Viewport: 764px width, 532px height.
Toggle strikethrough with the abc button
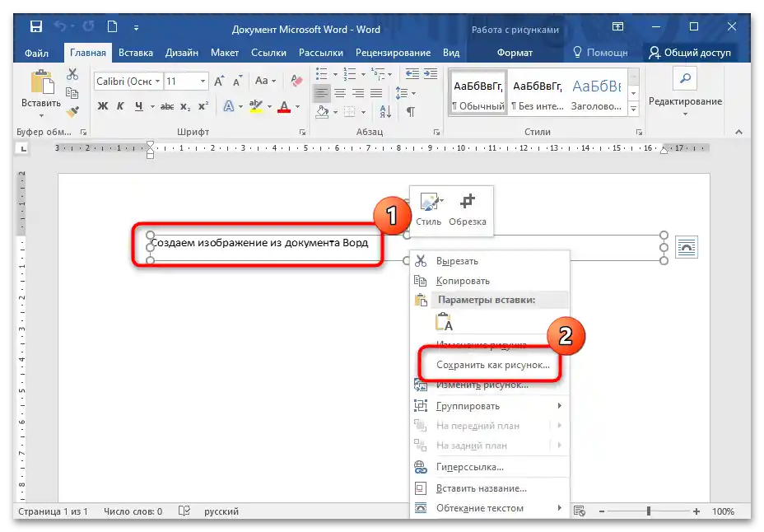(x=167, y=106)
